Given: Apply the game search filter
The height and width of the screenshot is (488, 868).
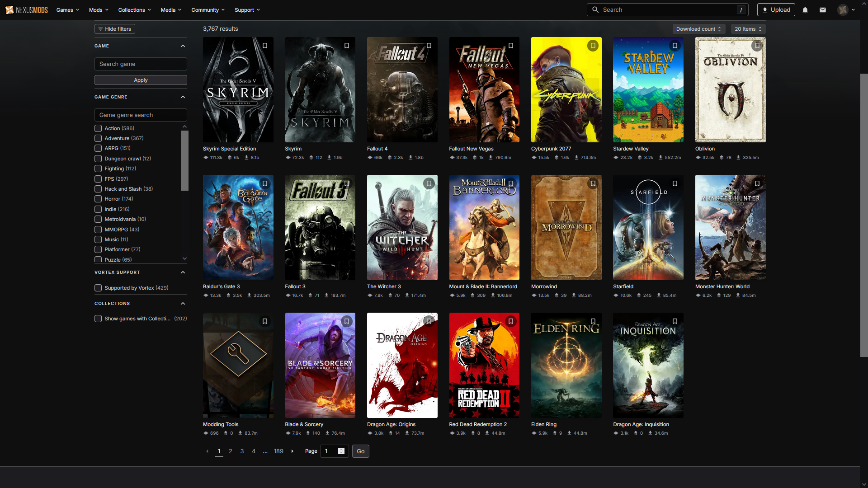Looking at the screenshot, I should point(141,80).
